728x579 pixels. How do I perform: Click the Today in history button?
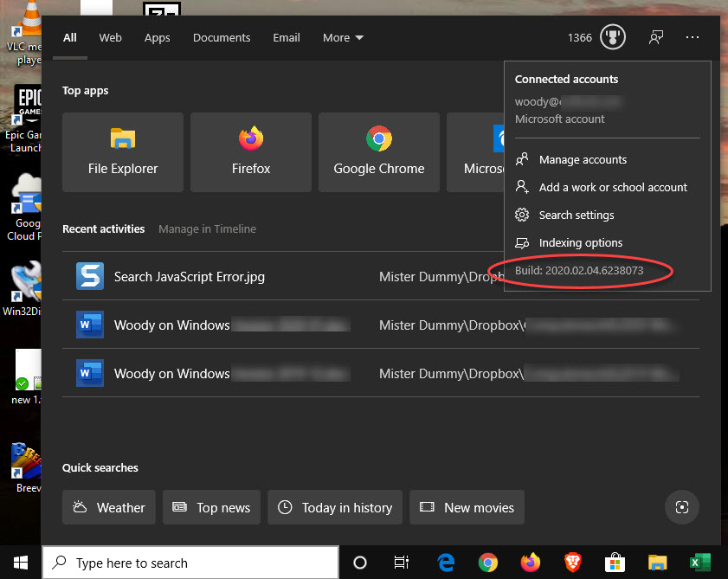click(x=335, y=508)
